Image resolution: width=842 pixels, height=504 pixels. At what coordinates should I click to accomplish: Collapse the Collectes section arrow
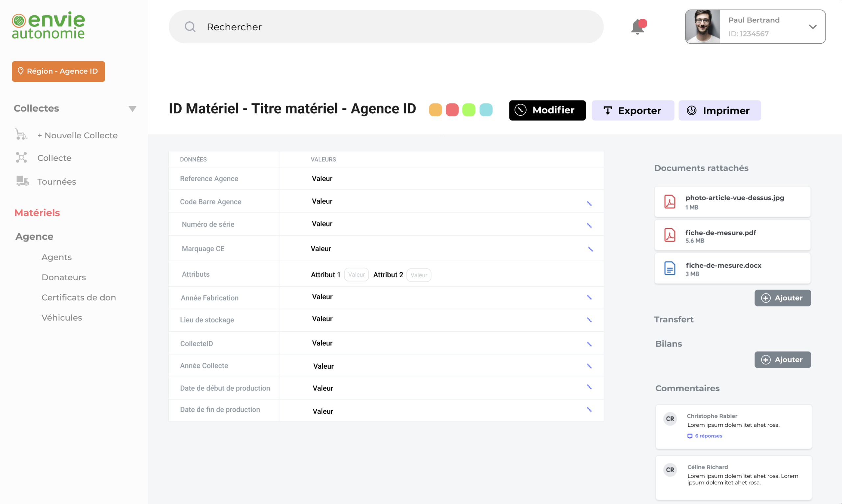point(132,109)
